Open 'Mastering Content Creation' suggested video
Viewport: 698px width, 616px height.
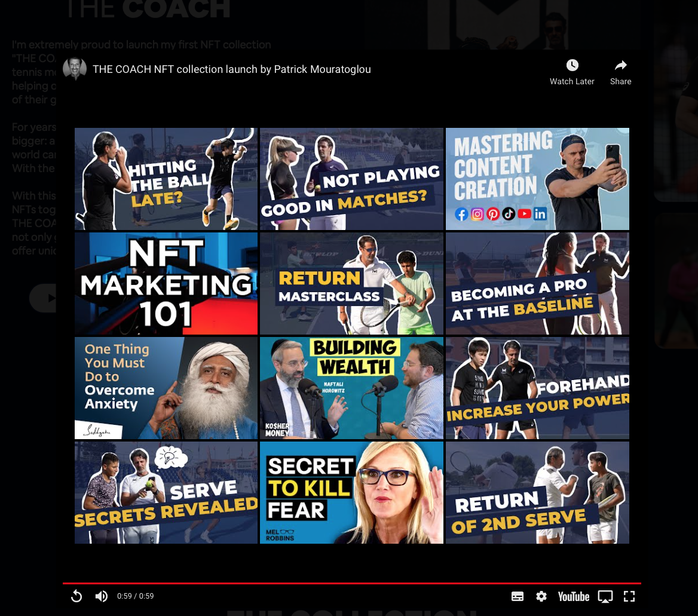[x=537, y=179]
